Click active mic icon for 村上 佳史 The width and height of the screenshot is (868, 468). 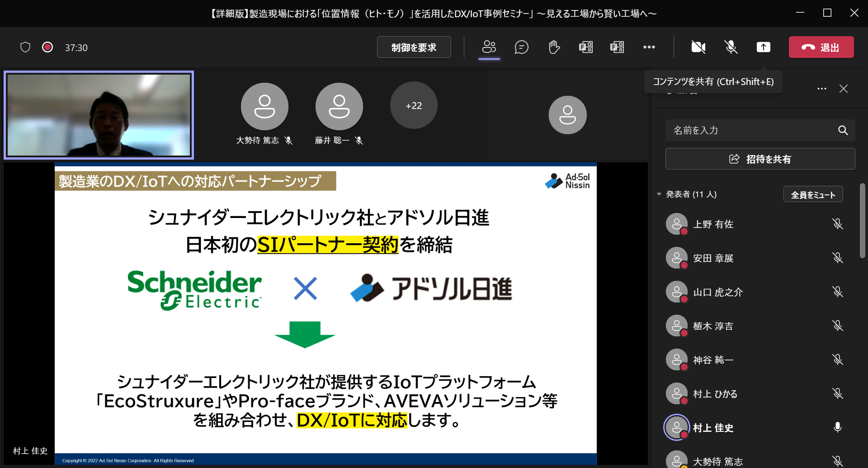(x=838, y=427)
